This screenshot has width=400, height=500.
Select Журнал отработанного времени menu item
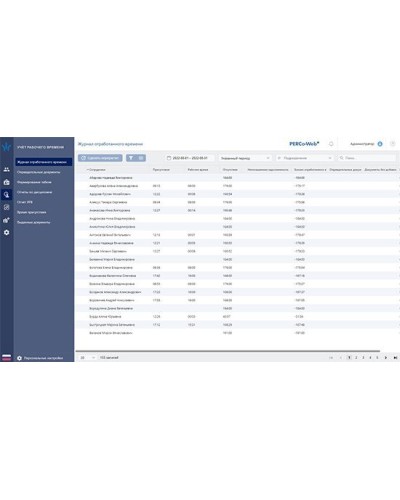pyautogui.click(x=44, y=162)
